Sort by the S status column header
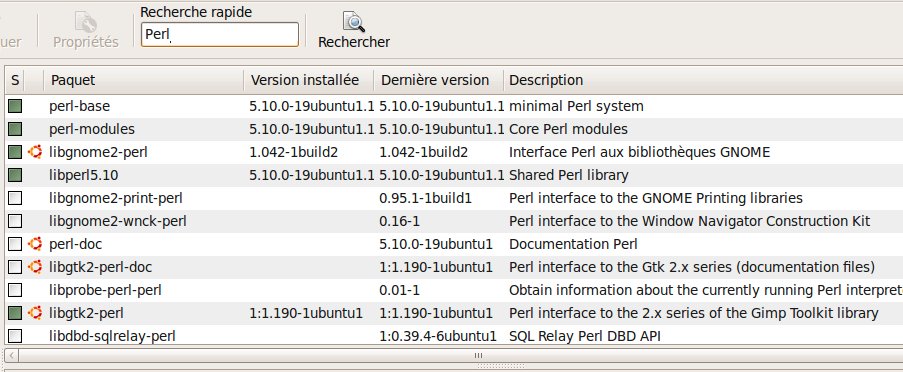Viewport: 903px width, 372px height. (x=15, y=80)
